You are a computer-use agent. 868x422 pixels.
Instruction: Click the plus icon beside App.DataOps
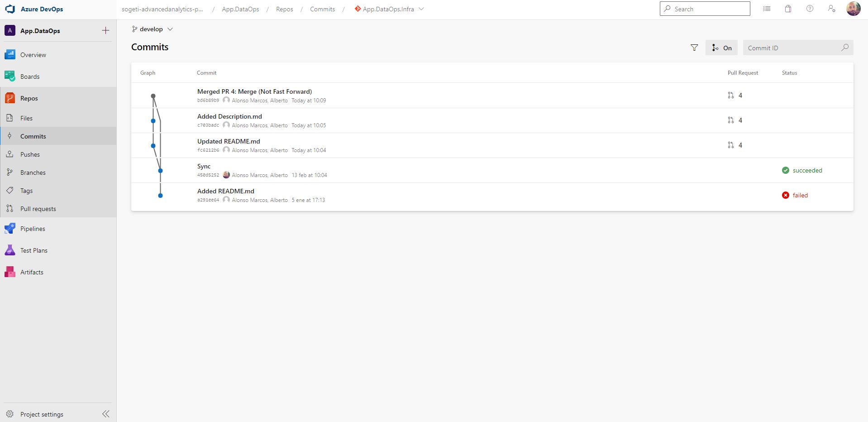click(x=105, y=30)
